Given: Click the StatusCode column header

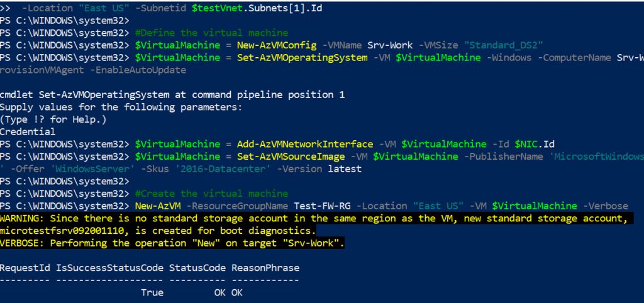Looking at the screenshot, I should coord(197,268).
